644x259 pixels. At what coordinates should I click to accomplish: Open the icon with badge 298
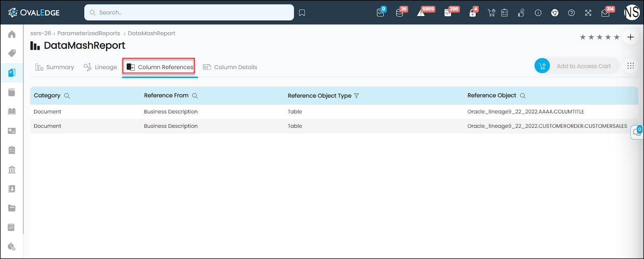[448, 12]
